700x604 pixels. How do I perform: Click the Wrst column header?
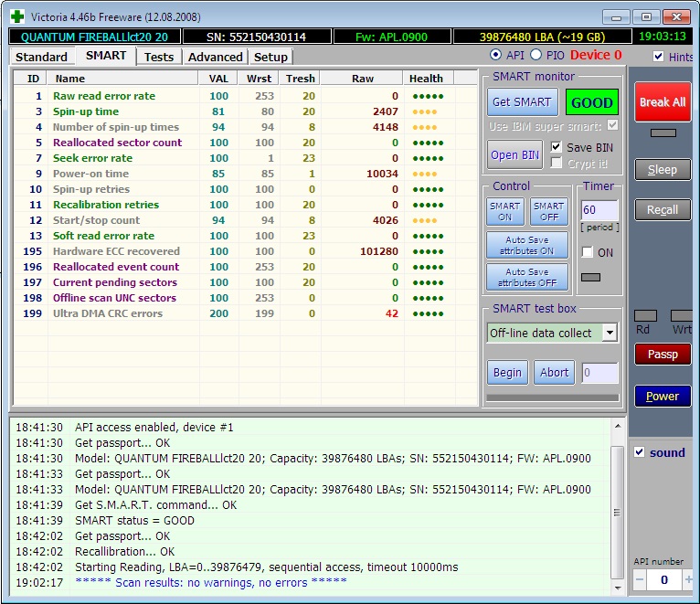point(259,79)
